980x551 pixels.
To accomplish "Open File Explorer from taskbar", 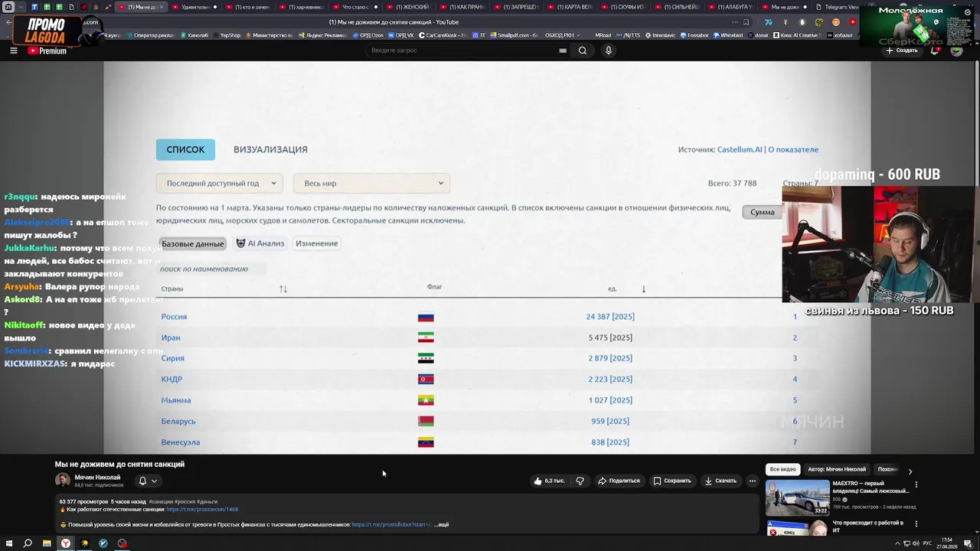I will point(47,543).
